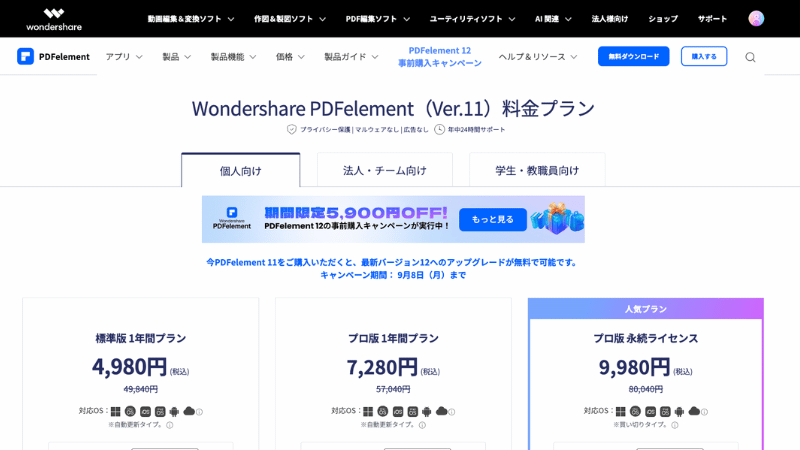Expand 作図&製図ソフト menu
Image resolution: width=800 pixels, height=450 pixels.
pyautogui.click(x=290, y=19)
